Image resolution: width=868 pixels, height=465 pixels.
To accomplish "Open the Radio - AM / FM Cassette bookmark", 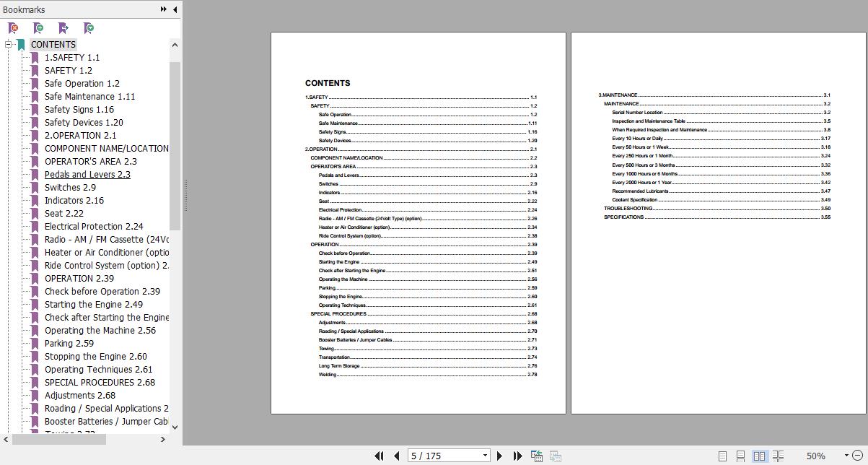I will coord(106,240).
